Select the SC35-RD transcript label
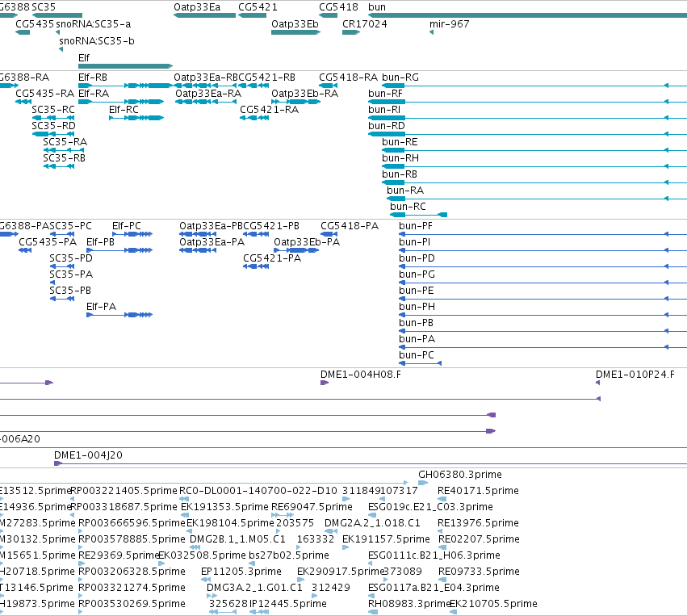 tap(53, 126)
